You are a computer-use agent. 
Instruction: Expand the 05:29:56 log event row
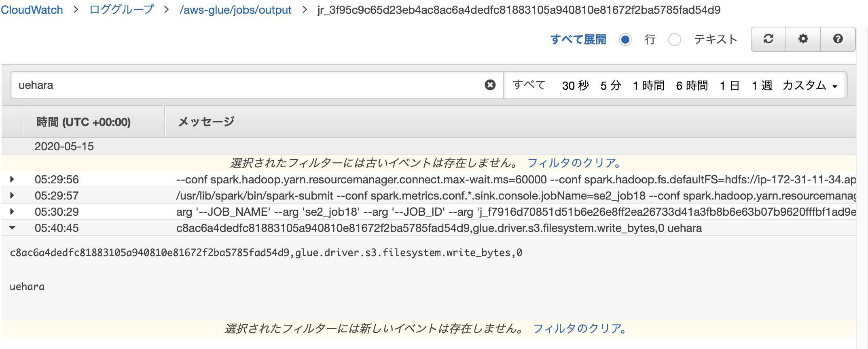pyautogui.click(x=12, y=179)
